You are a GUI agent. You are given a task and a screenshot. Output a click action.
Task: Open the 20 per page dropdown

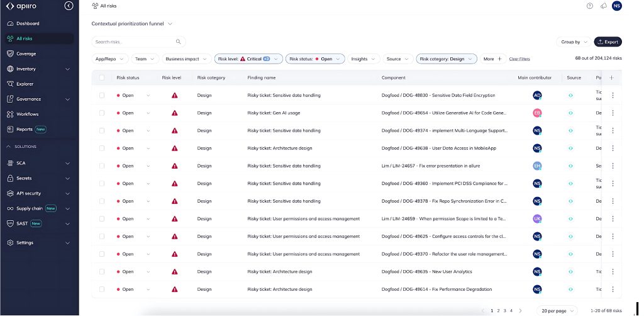(x=557, y=311)
